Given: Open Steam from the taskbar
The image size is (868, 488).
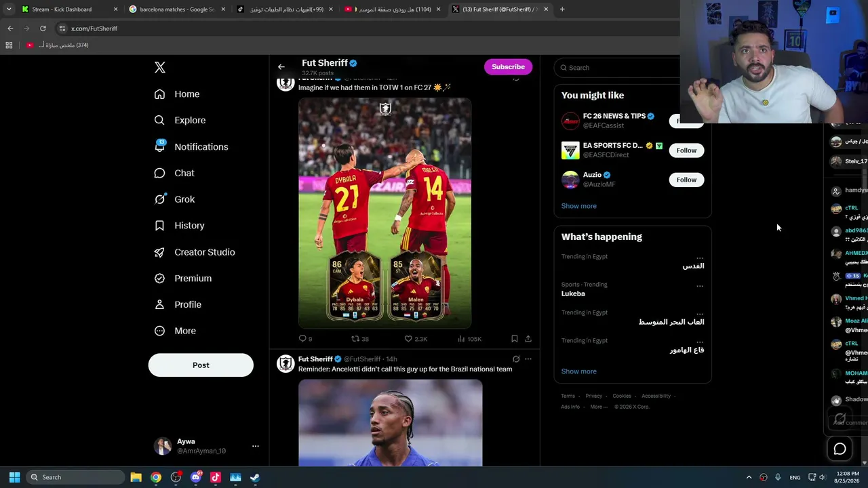Looking at the screenshot, I should point(255,477).
